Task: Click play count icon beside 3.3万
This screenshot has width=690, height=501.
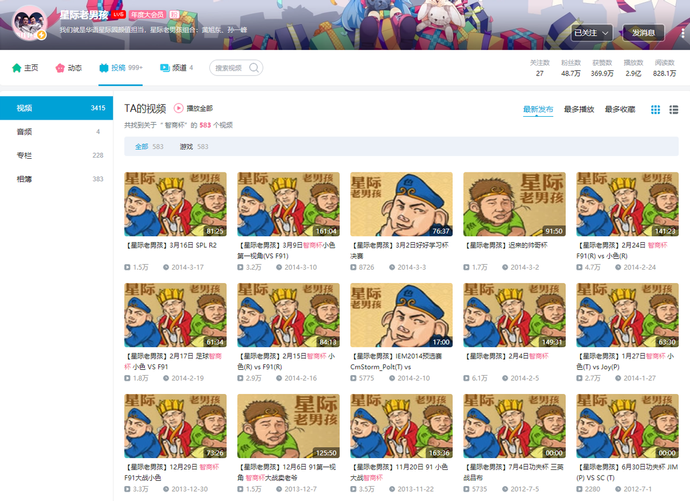Action: 127,489
